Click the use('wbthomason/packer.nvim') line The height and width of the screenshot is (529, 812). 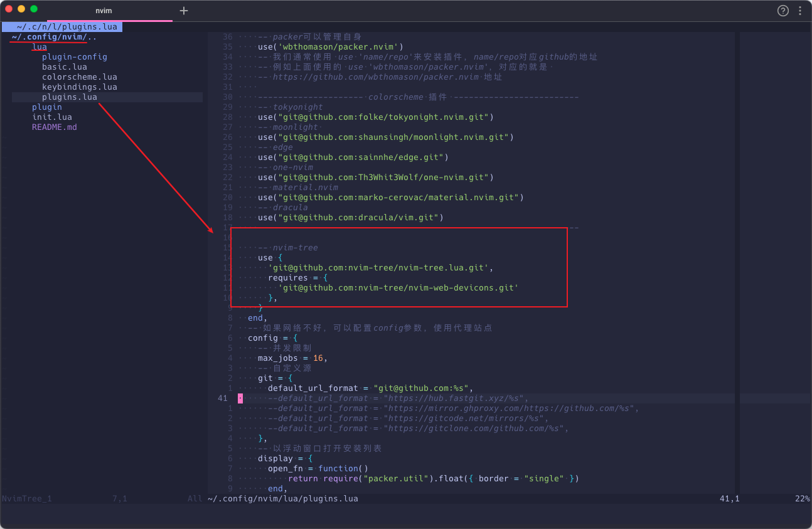[x=331, y=47]
